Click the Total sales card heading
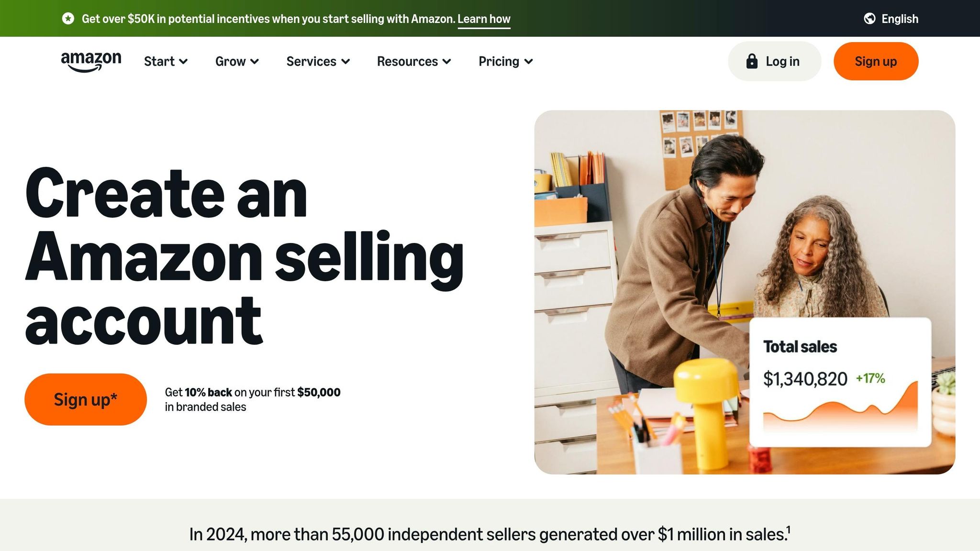Viewport: 980px width, 551px height. pyautogui.click(x=800, y=347)
